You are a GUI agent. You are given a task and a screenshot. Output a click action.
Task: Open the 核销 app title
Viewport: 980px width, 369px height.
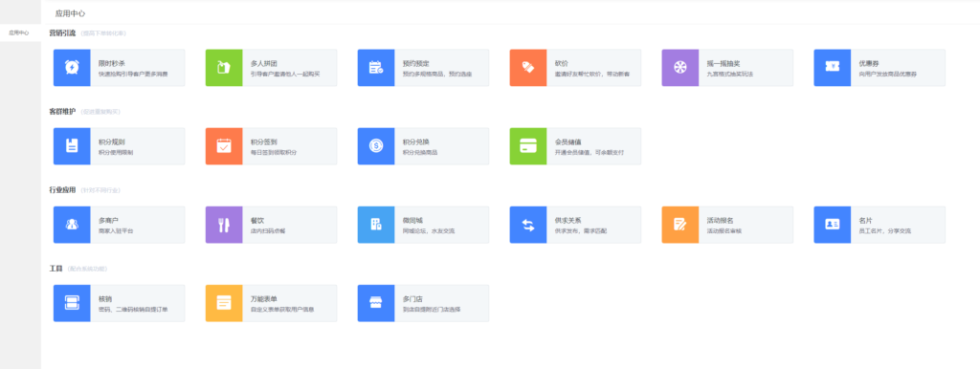(105, 299)
